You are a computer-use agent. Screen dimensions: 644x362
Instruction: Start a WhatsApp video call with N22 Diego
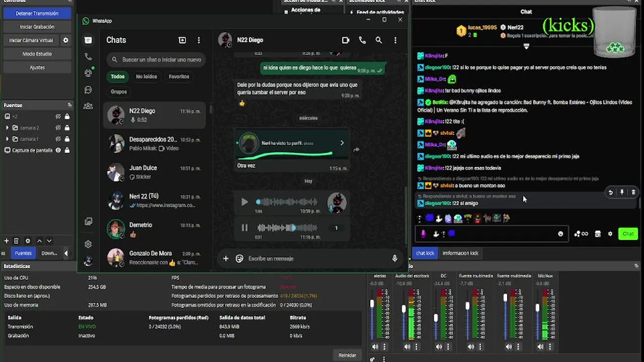click(x=346, y=40)
